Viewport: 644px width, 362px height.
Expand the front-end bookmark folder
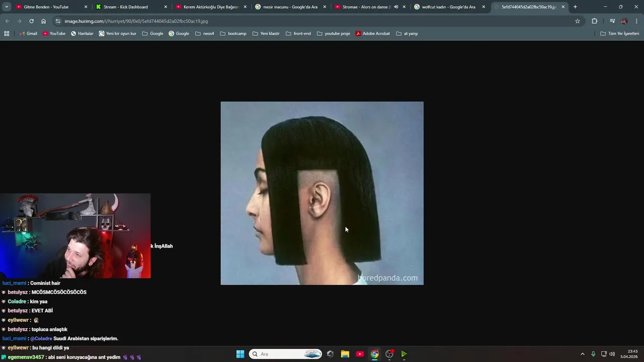[298, 34]
